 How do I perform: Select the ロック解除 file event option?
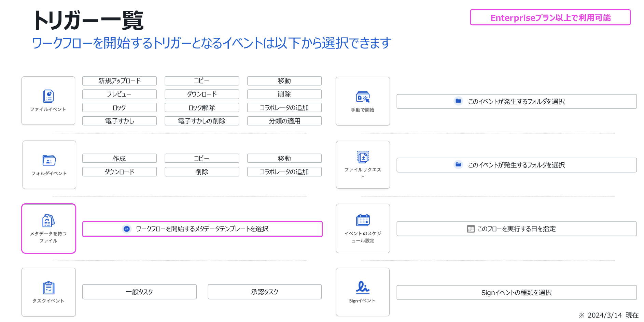point(202,108)
